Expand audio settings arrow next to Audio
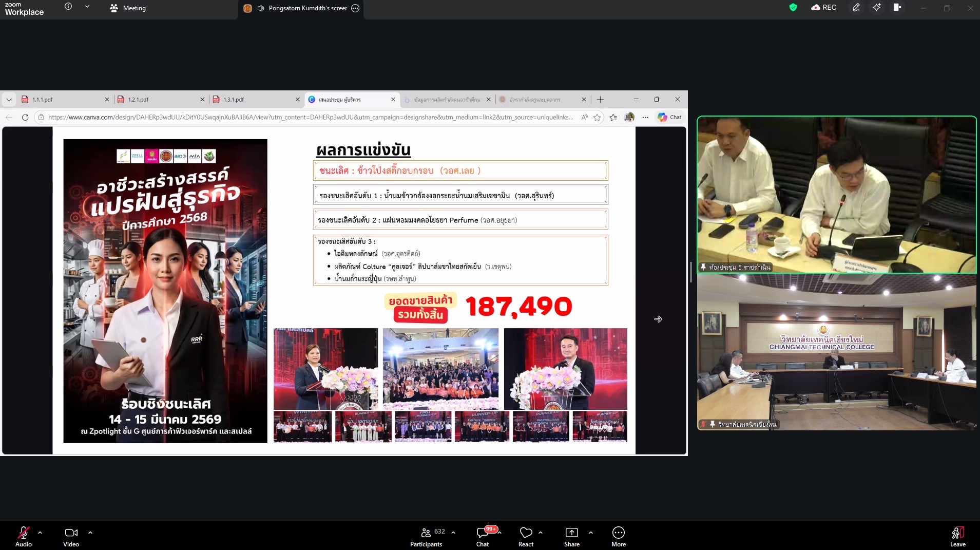Screen dimensions: 980x550 pos(40,533)
